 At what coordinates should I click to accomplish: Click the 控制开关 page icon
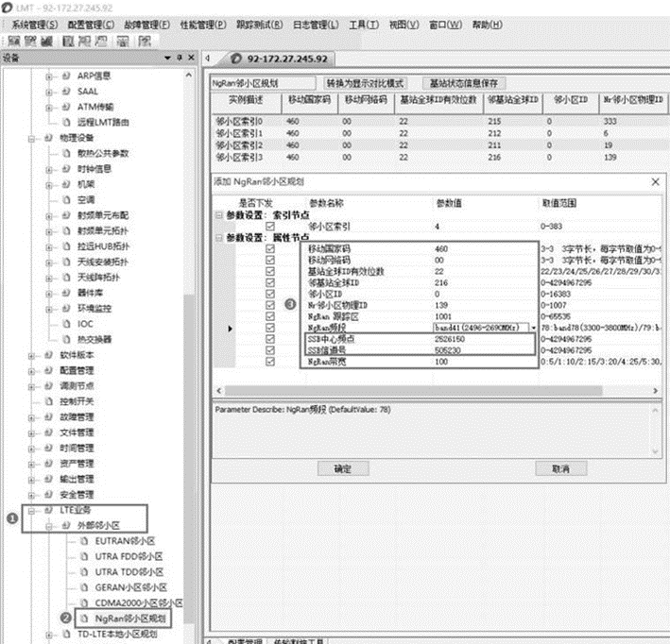point(49,401)
